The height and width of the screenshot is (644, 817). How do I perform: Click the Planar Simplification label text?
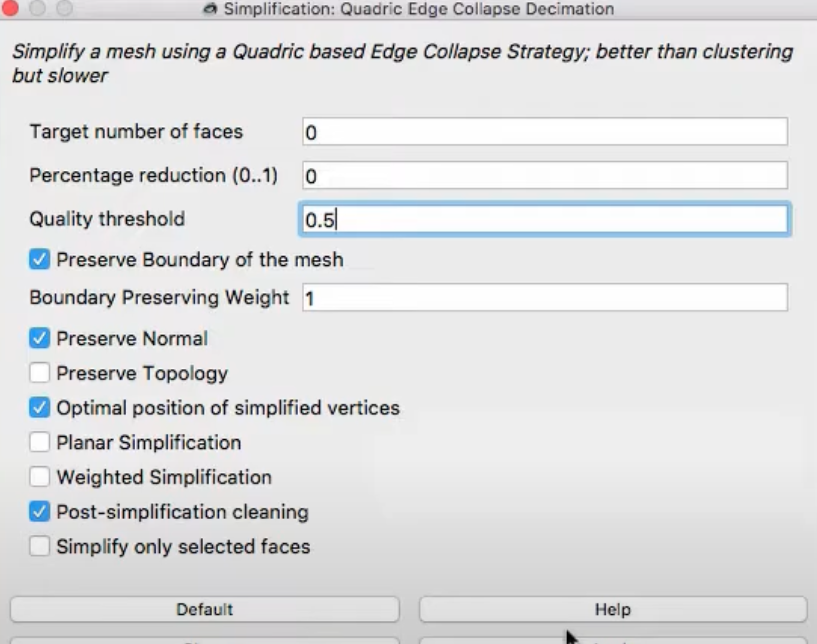point(148,443)
